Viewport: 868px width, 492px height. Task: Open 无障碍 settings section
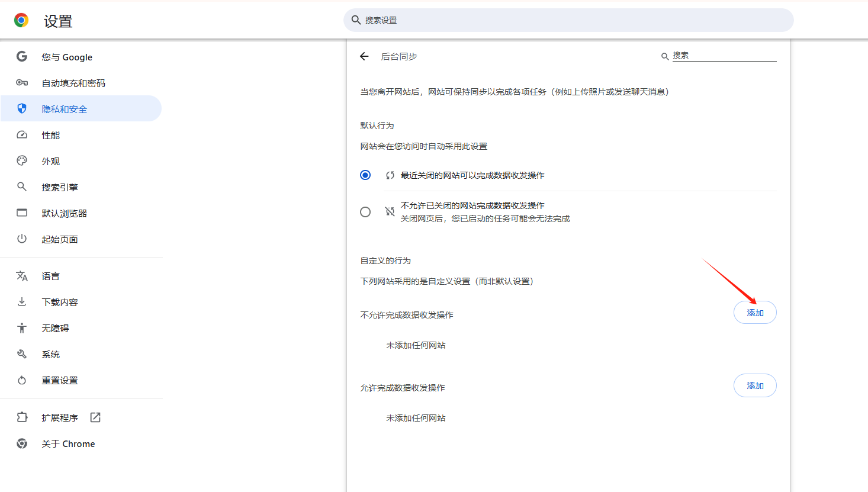(x=81, y=328)
